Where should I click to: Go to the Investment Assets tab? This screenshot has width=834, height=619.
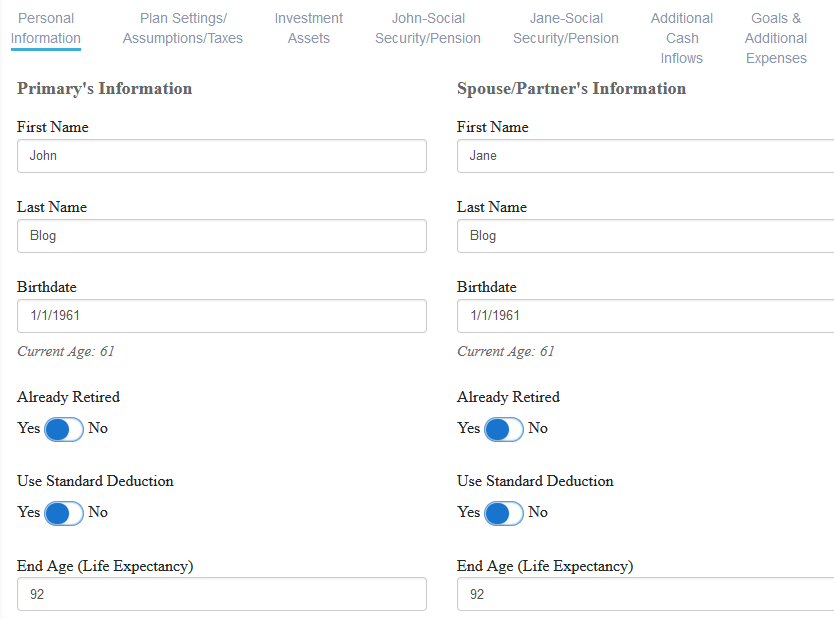308,28
